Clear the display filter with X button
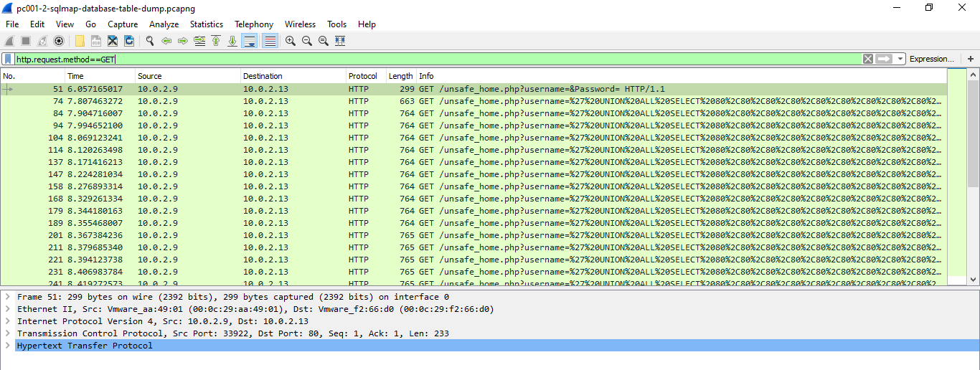This screenshot has width=980, height=370. click(868, 59)
